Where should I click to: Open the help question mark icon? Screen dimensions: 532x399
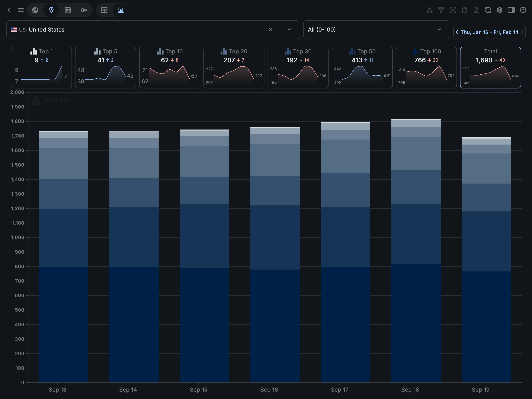(523, 10)
